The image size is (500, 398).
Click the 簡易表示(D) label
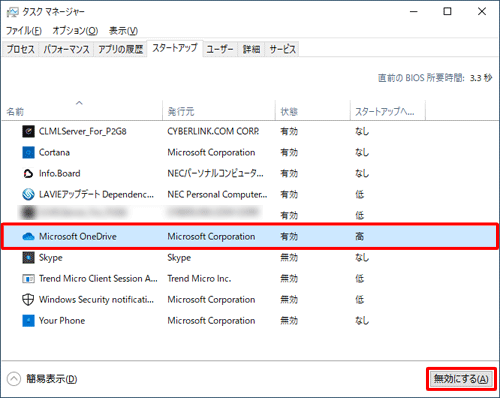coord(52,379)
